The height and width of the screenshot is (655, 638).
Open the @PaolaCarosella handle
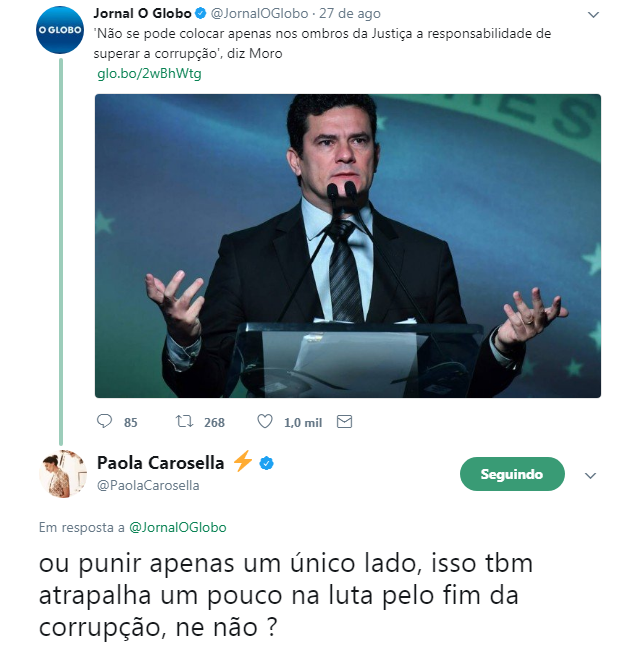(x=148, y=485)
